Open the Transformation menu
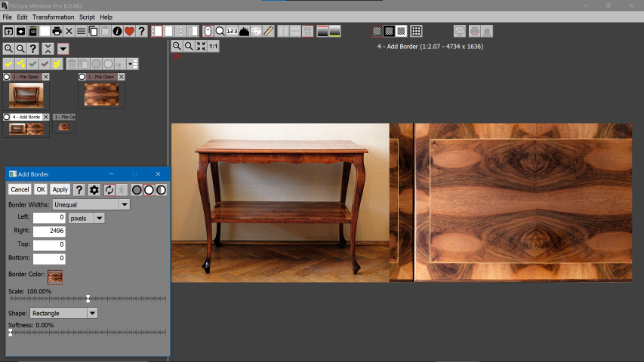The height and width of the screenshot is (362, 644). click(53, 17)
